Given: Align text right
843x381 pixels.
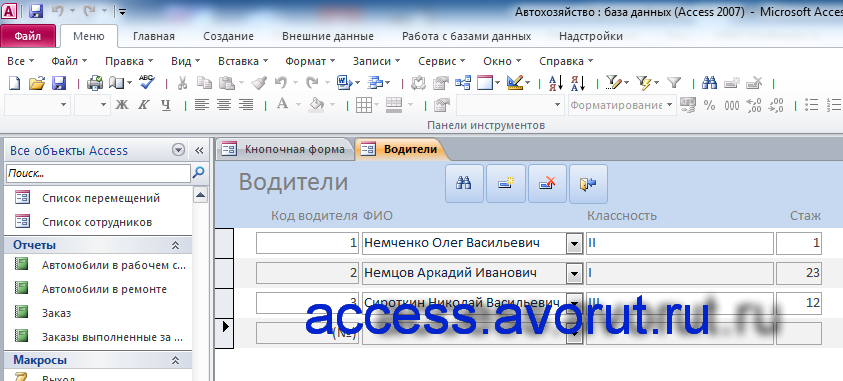Looking at the screenshot, I should pyautogui.click(x=246, y=105).
